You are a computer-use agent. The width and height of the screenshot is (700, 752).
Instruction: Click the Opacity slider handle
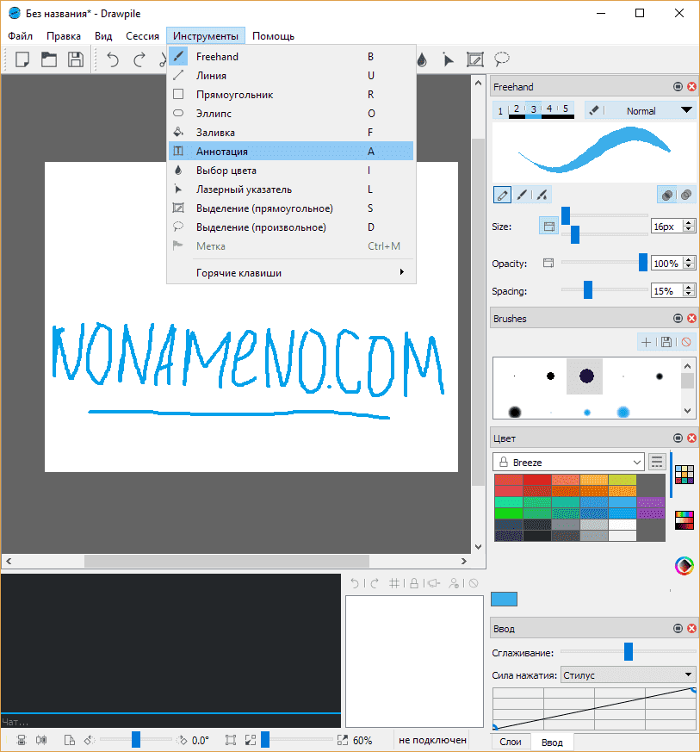(x=642, y=263)
